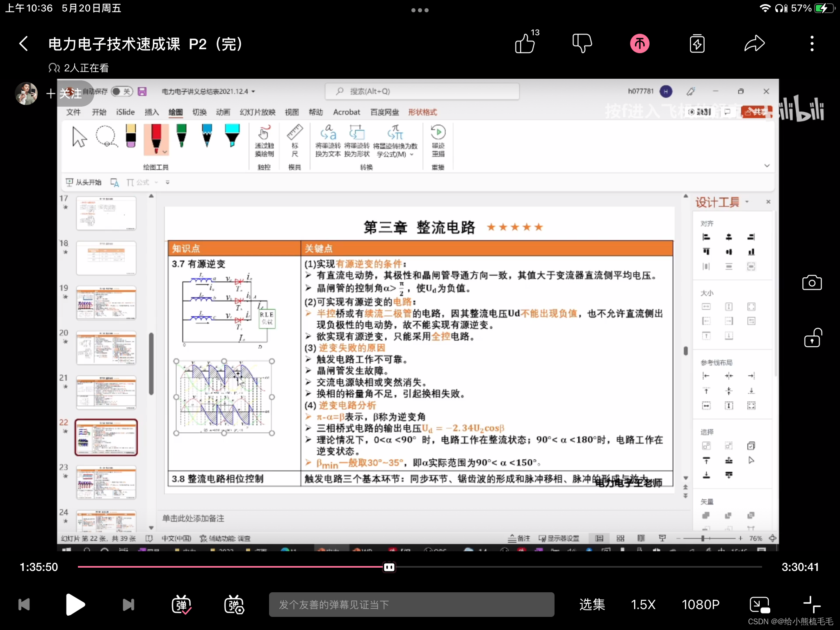Toggle danmaku comments on or off

(181, 605)
